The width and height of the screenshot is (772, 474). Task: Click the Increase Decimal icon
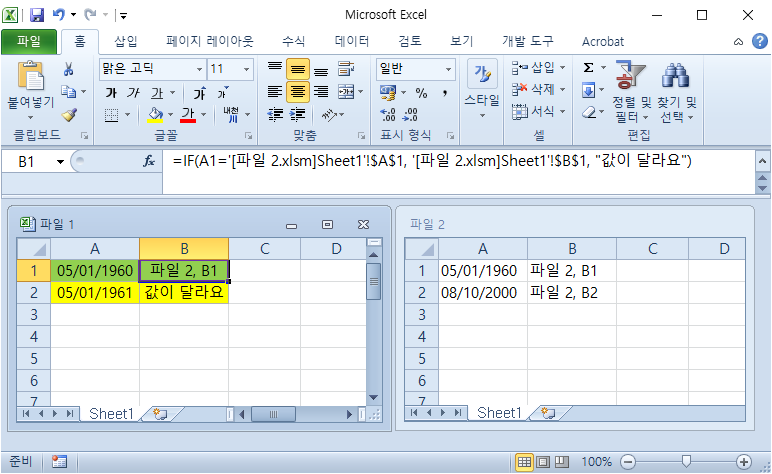(x=388, y=115)
